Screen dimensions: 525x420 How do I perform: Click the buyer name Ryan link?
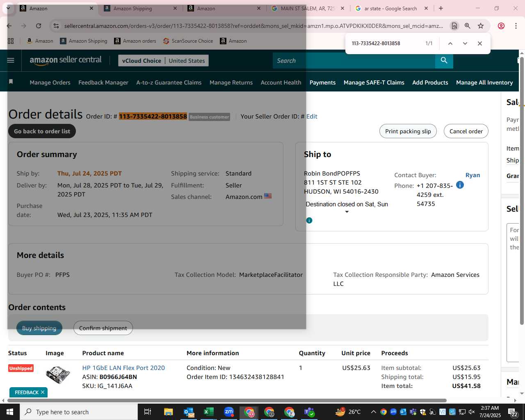(472, 175)
